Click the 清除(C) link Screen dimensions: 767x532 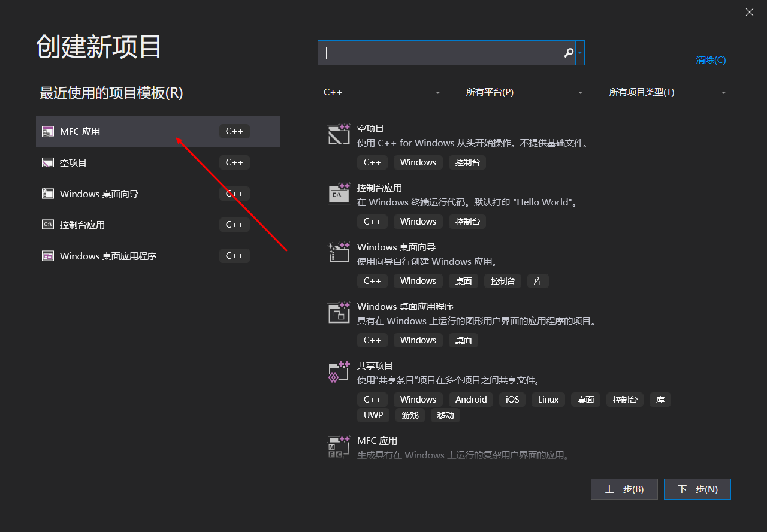pyautogui.click(x=711, y=59)
